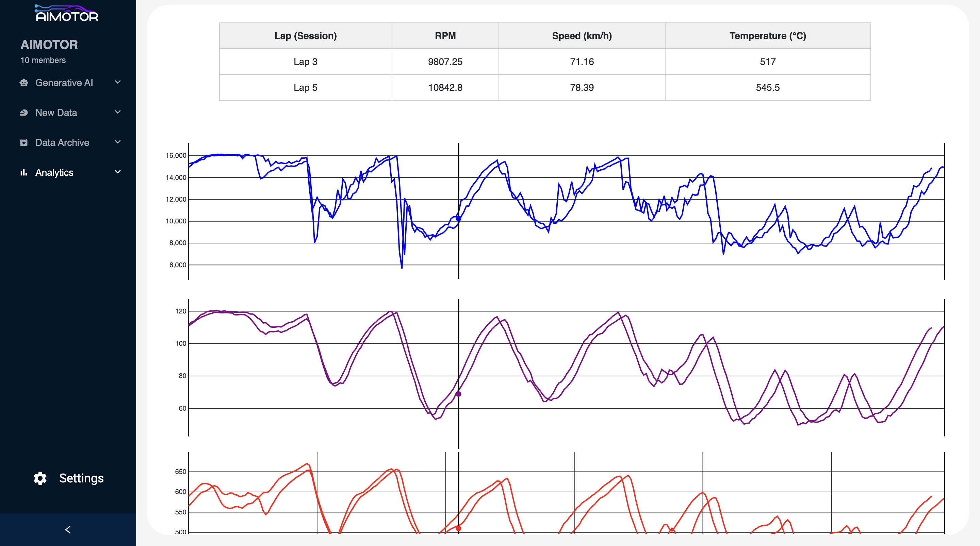Open the Data Archive menu item
This screenshot has height=546, width=980.
point(62,142)
